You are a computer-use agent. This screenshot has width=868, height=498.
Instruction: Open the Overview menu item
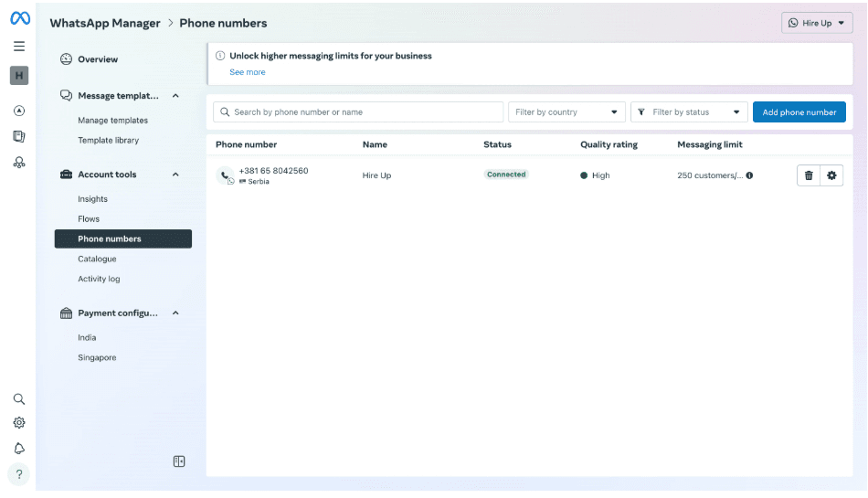(98, 59)
